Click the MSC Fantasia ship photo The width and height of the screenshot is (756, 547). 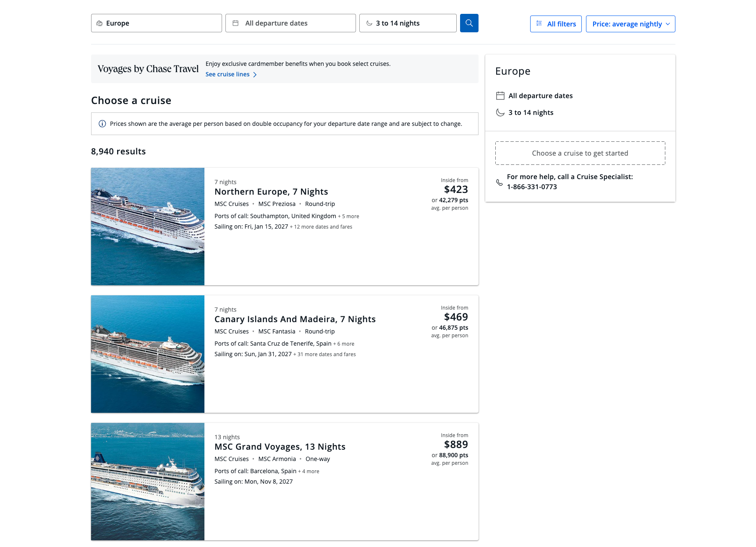(x=148, y=354)
